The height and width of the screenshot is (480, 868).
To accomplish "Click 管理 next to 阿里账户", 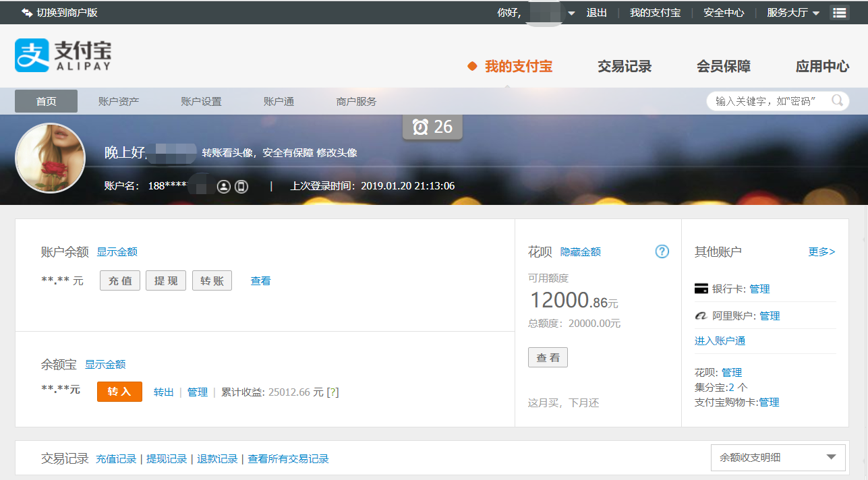I will (770, 316).
